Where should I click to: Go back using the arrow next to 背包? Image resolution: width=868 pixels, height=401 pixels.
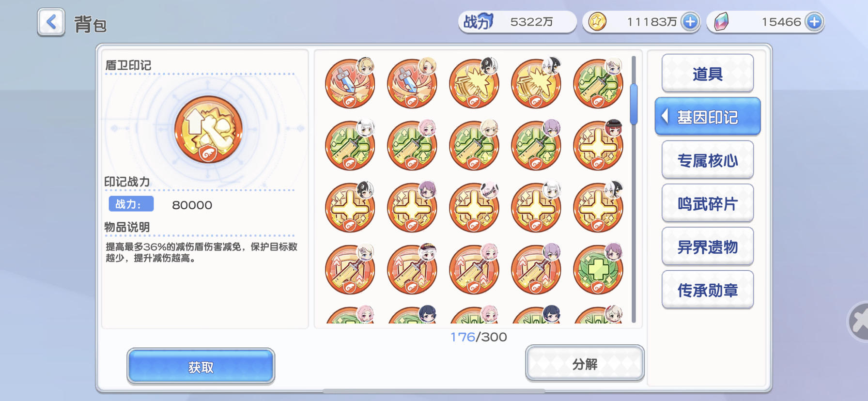tap(51, 22)
